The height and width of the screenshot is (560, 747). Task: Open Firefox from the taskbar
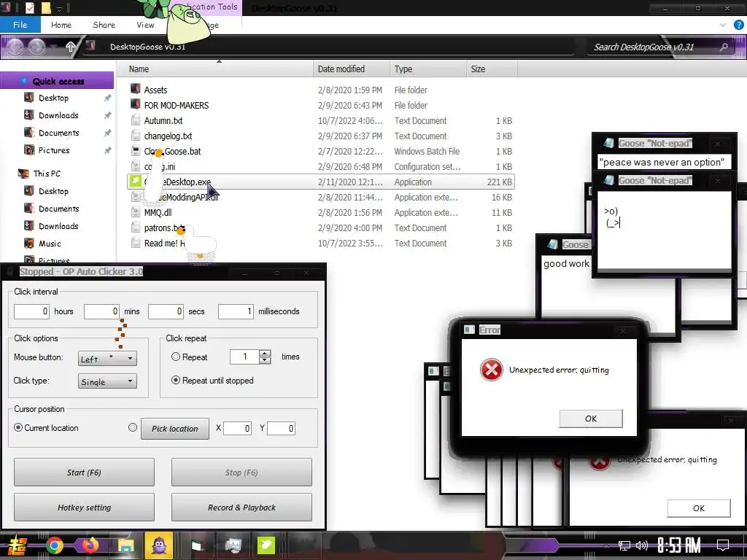click(90, 545)
